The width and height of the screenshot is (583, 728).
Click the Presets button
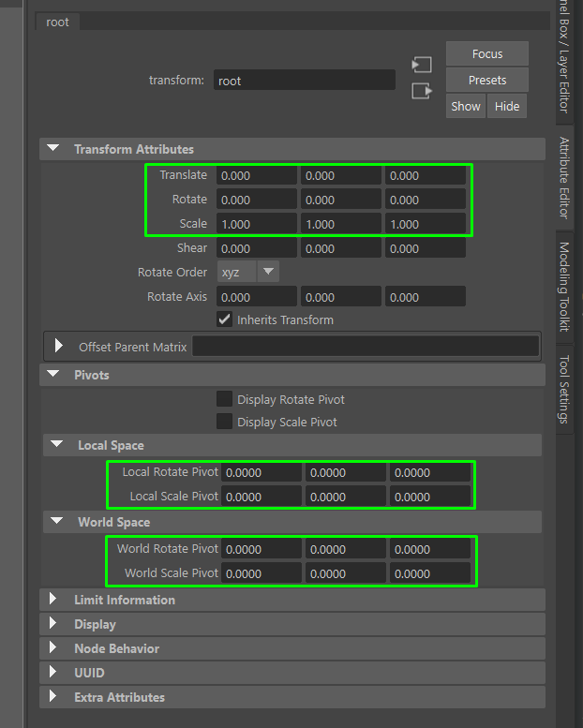click(487, 81)
